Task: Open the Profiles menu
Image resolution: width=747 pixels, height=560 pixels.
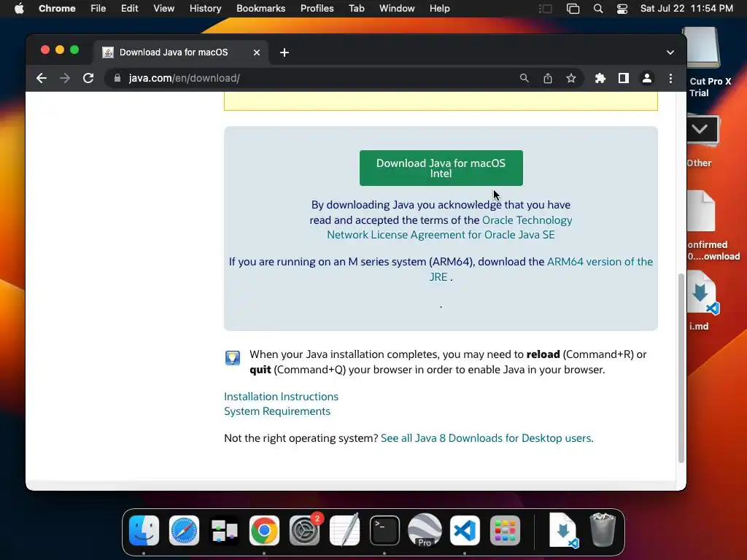Action: [317, 9]
